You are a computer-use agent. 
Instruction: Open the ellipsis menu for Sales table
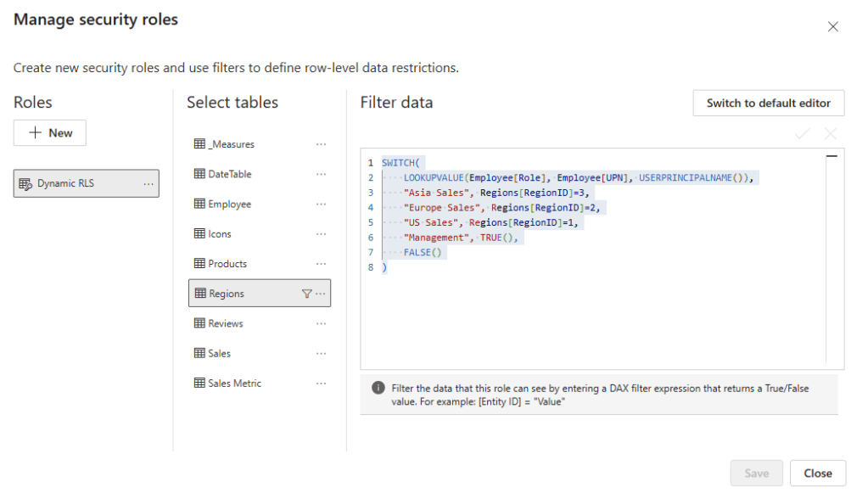click(x=321, y=354)
